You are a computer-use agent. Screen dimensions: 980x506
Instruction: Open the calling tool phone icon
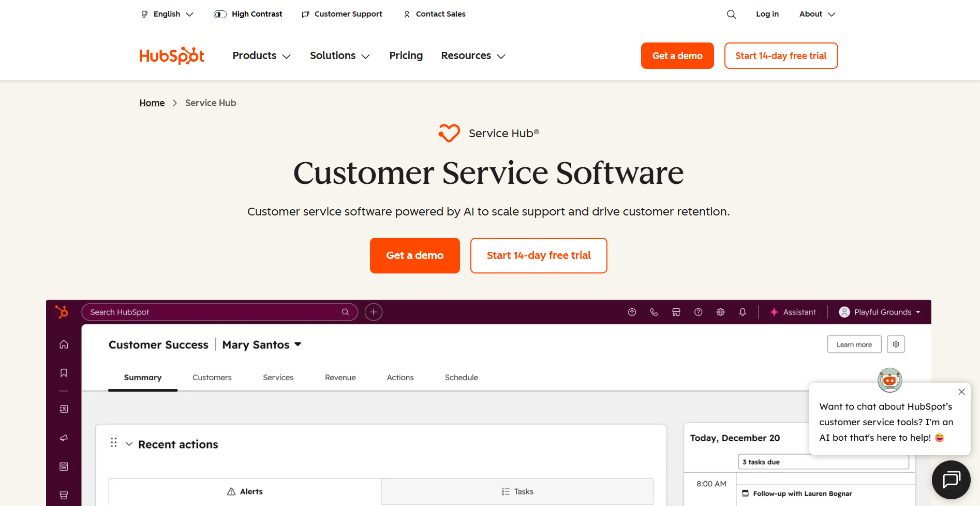pos(654,312)
